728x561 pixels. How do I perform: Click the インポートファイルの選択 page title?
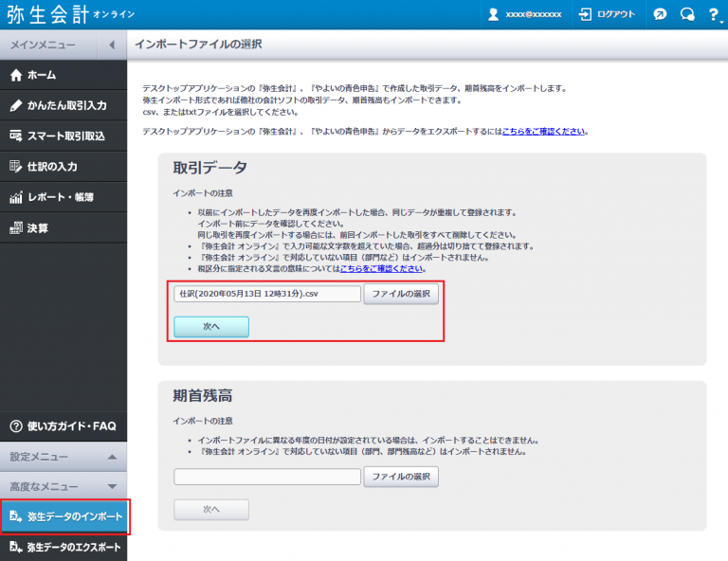[x=198, y=45]
